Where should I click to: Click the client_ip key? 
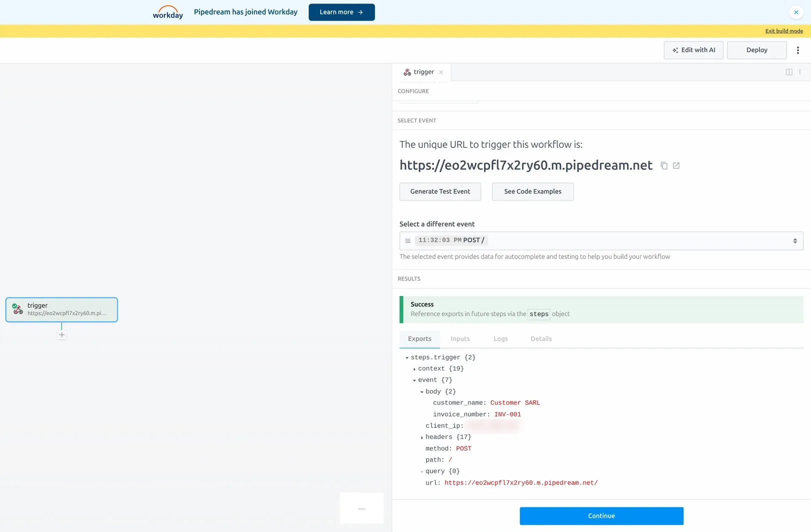[x=444, y=426]
